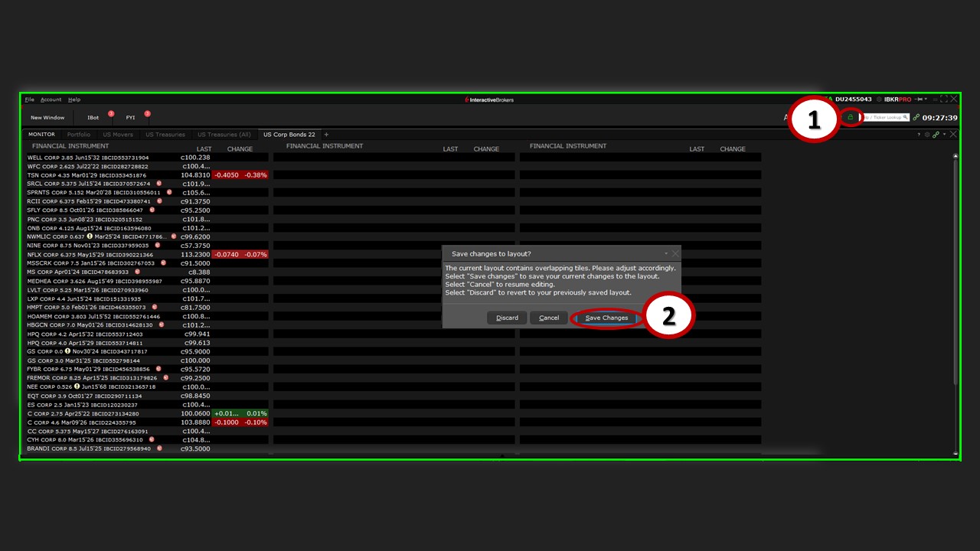Click the Ticker Lookup search field
The width and height of the screenshot is (980, 551).
coord(886,117)
